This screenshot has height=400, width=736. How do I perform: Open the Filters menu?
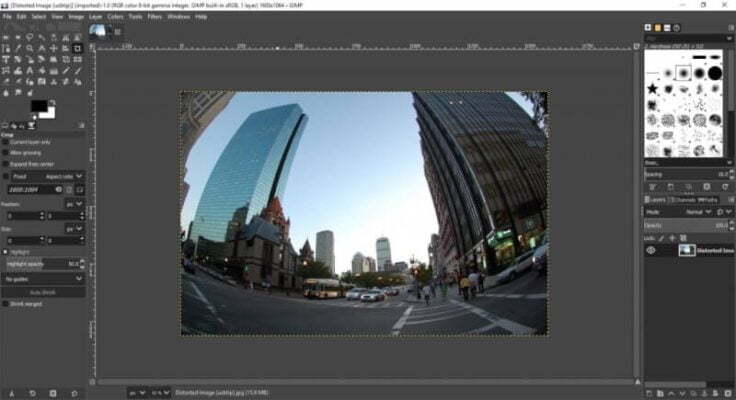click(154, 17)
